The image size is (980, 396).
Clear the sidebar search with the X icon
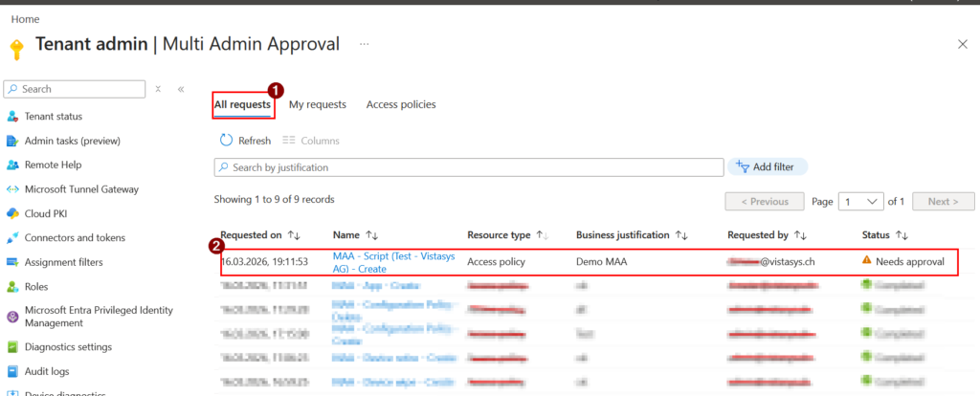(158, 89)
